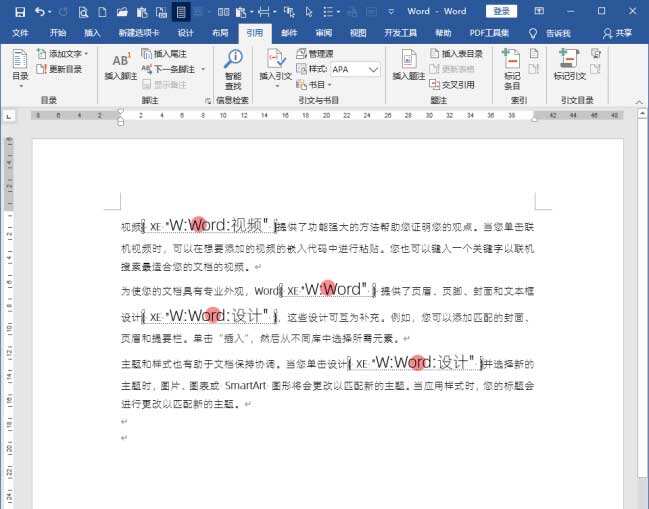
Task: Click Update Table (更新目录) button
Action: point(59,69)
